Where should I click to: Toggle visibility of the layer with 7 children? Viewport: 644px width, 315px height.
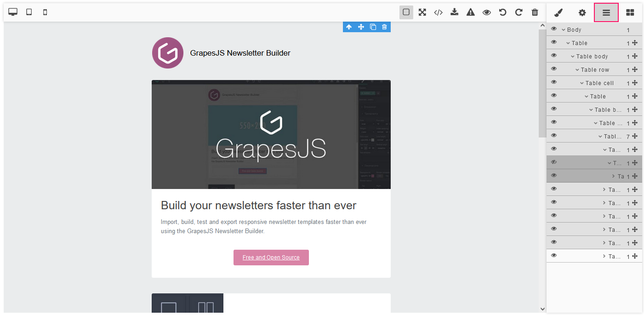[554, 136]
